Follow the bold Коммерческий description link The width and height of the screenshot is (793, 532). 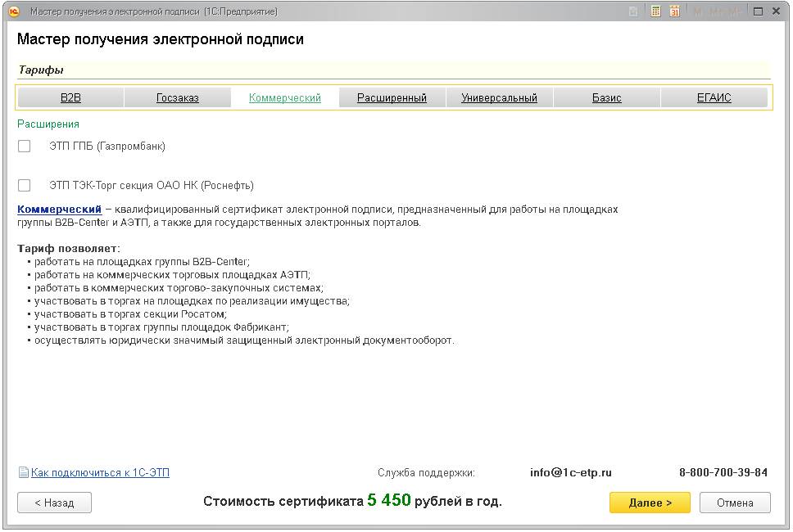(x=59, y=210)
